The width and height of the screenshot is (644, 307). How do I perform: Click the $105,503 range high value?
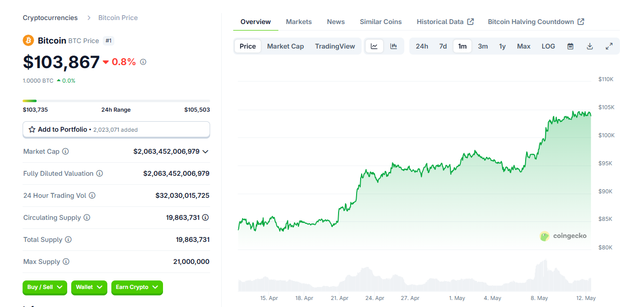197,110
